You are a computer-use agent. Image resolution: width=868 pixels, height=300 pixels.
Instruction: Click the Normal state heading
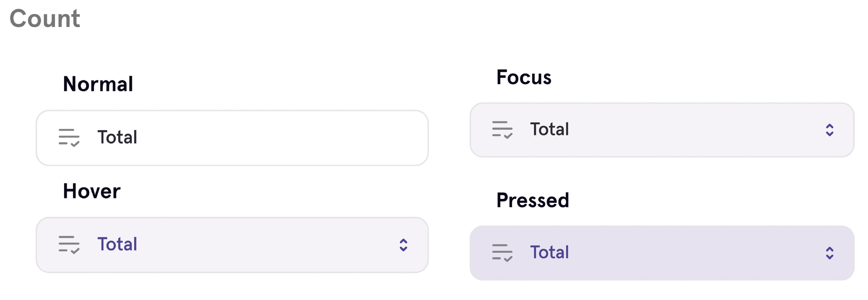[98, 83]
